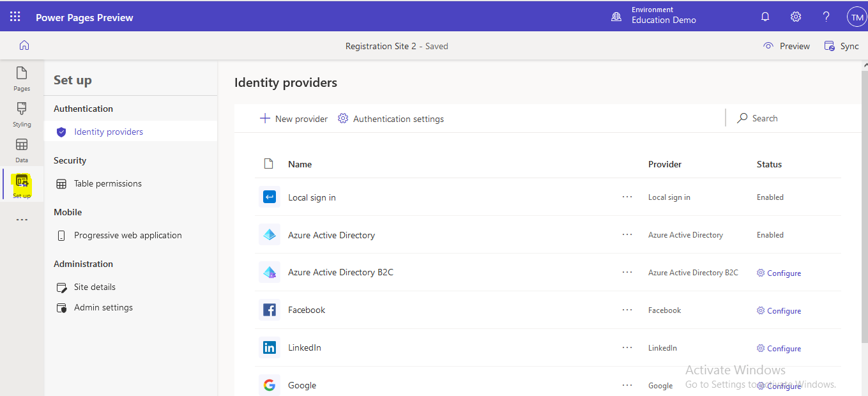This screenshot has width=868, height=396.
Task: Click the right-side scrollbar arrow
Action: (x=864, y=64)
